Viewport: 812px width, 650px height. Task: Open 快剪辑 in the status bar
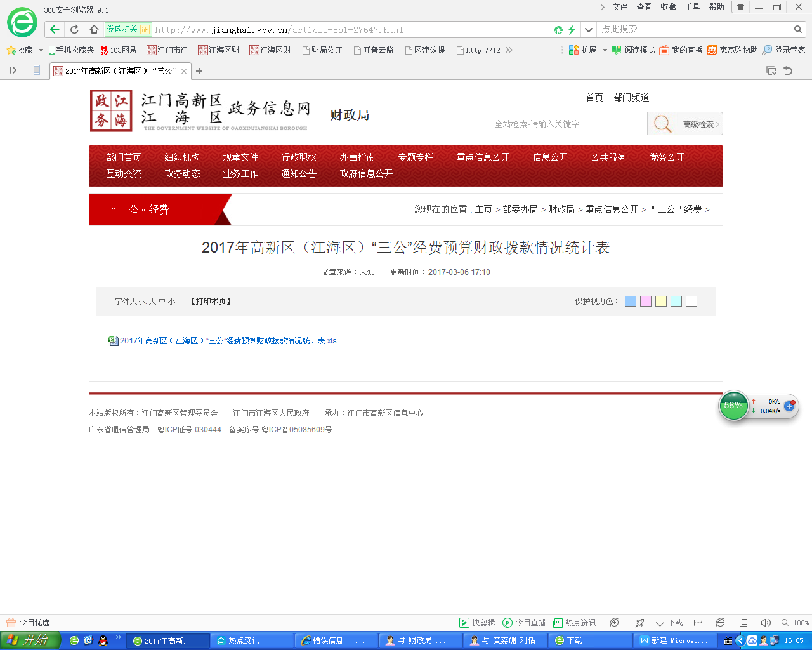click(477, 623)
